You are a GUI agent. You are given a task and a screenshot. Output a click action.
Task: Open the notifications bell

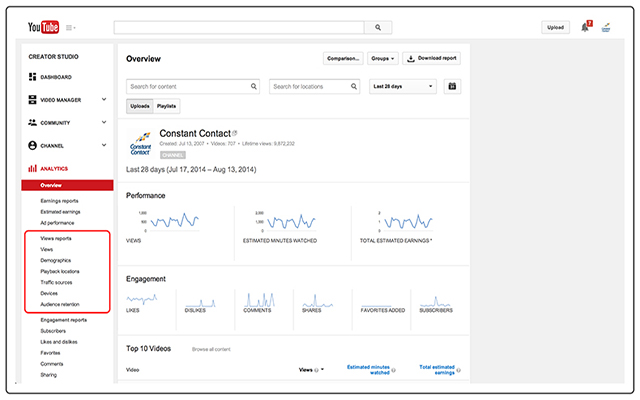point(585,27)
